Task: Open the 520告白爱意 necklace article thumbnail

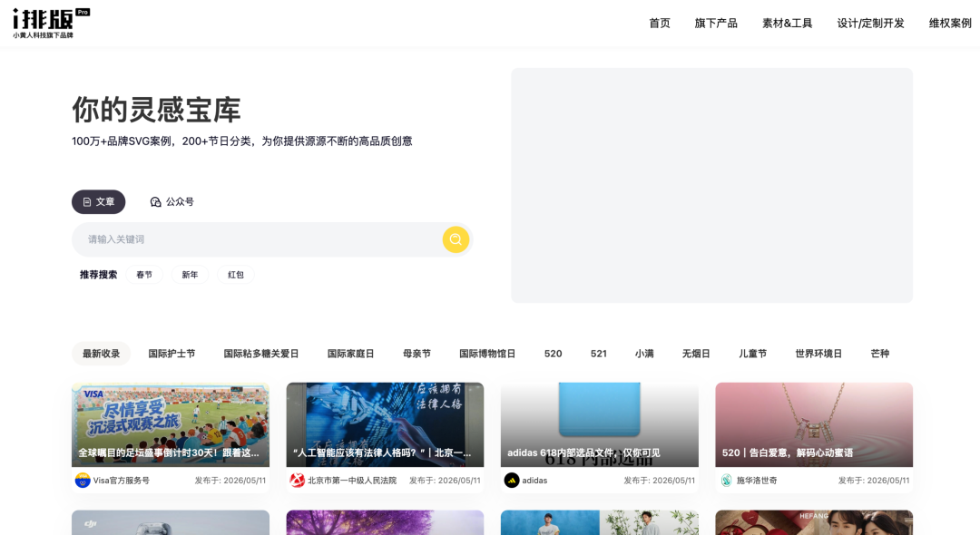Action: click(x=814, y=424)
